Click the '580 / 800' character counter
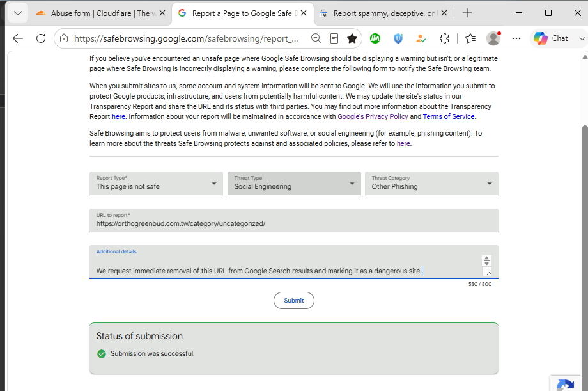Image resolution: width=588 pixels, height=391 pixels. pos(479,284)
